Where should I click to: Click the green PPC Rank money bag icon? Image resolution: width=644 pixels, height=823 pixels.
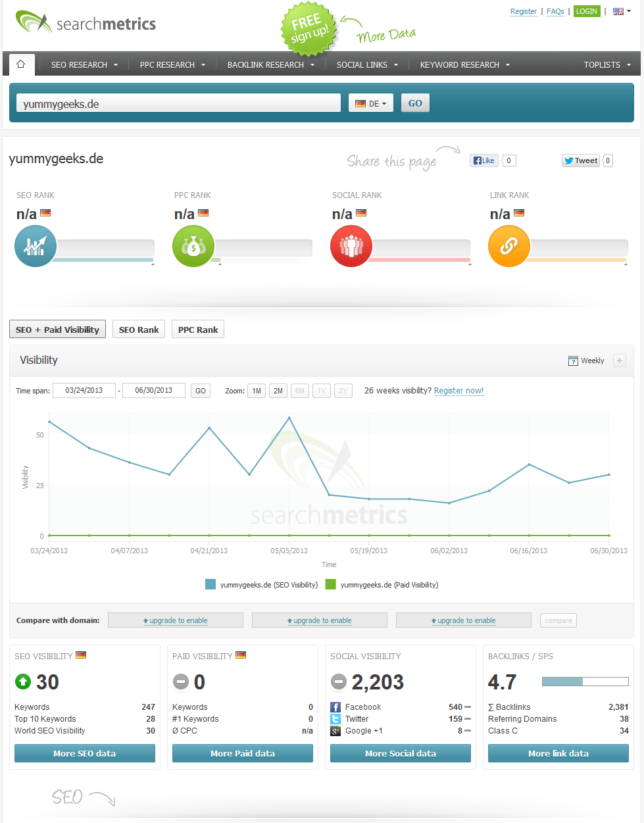pyautogui.click(x=193, y=246)
